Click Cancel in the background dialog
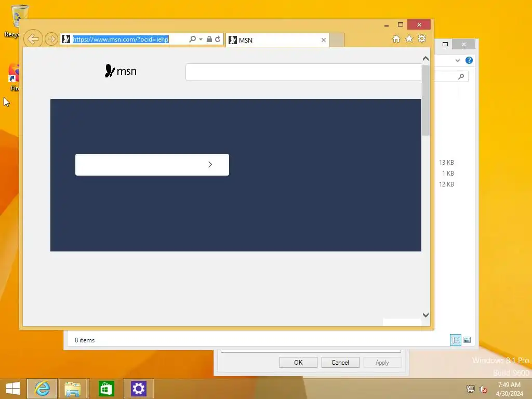The height and width of the screenshot is (399, 532). pos(340,362)
